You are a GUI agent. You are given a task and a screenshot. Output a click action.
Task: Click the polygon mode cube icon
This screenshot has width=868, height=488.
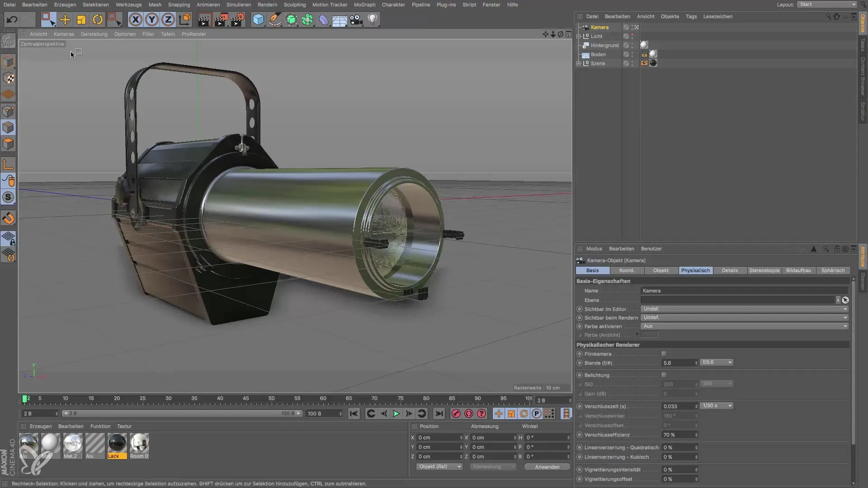(x=8, y=144)
